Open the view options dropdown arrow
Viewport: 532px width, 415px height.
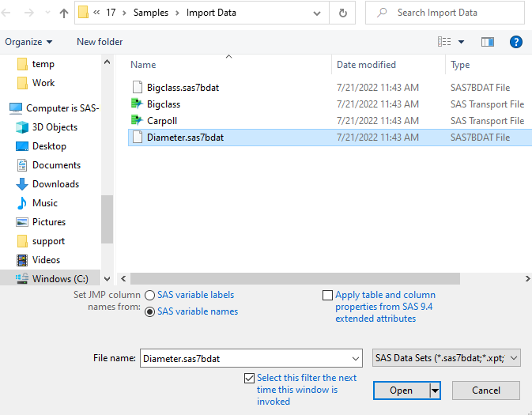tap(461, 42)
